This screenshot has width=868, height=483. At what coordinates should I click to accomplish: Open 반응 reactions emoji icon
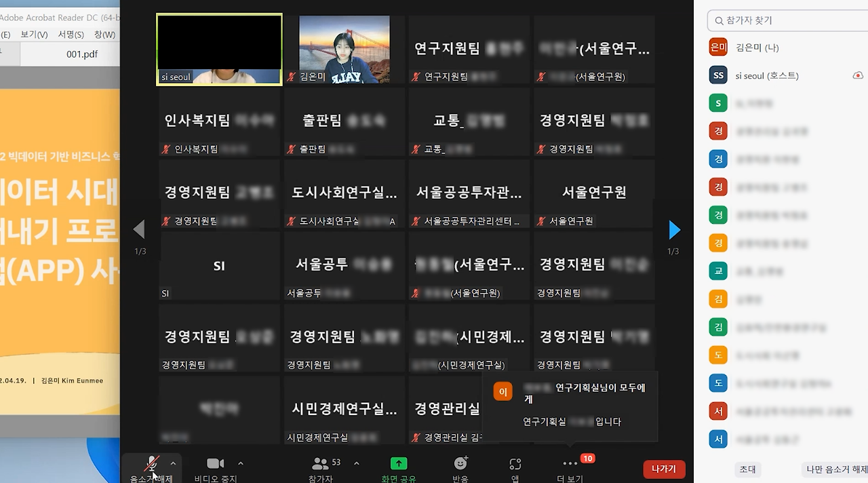tap(461, 463)
